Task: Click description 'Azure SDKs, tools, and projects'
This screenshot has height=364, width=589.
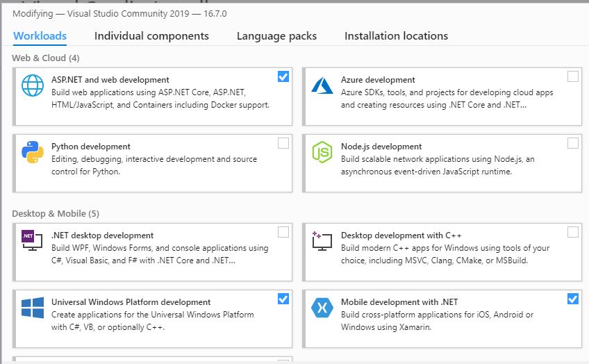Action: pos(447,99)
